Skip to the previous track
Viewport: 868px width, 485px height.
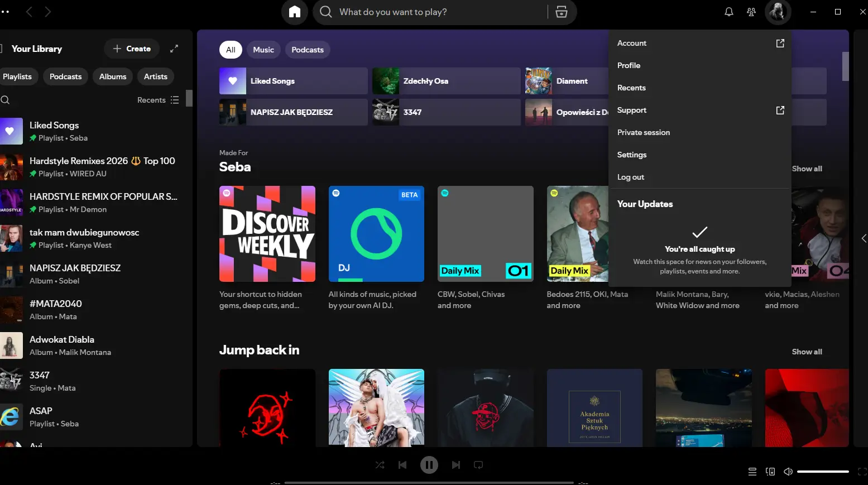[x=402, y=465]
